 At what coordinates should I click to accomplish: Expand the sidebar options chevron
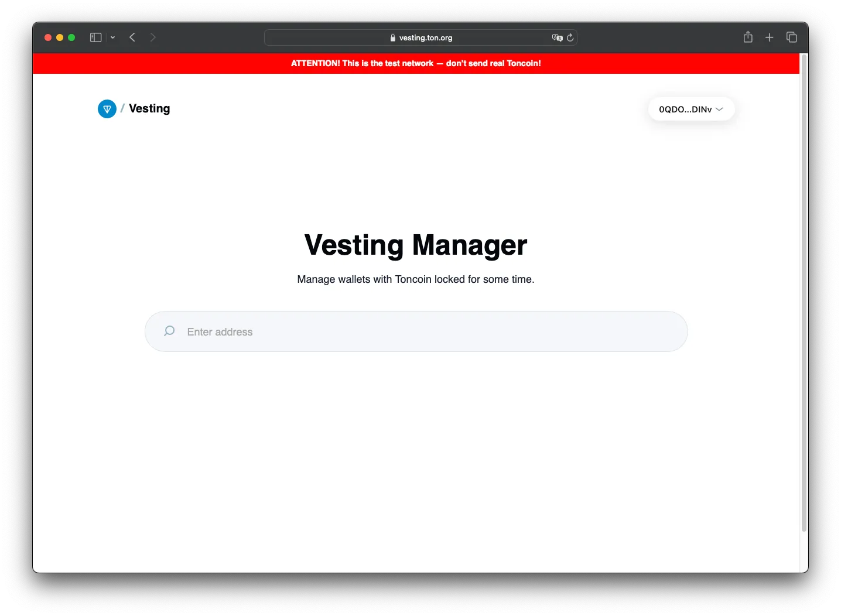[x=112, y=37]
